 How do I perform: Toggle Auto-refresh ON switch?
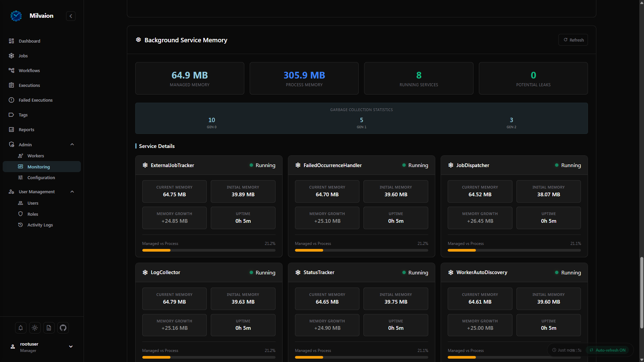coord(607,350)
